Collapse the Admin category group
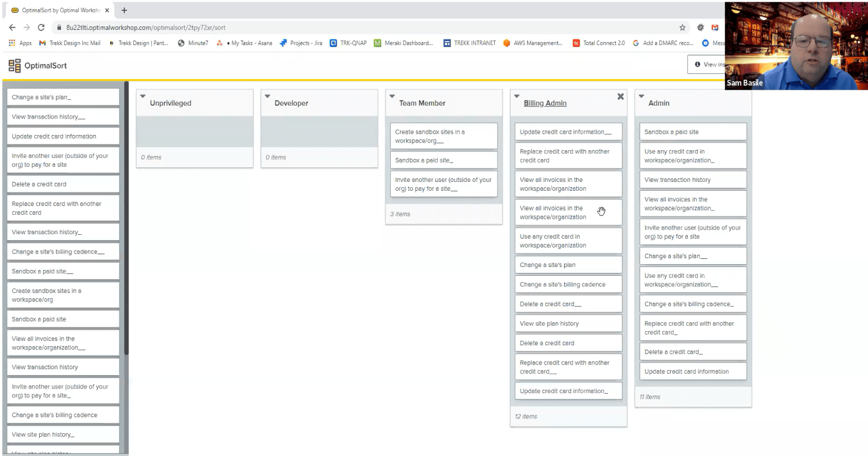 click(641, 97)
